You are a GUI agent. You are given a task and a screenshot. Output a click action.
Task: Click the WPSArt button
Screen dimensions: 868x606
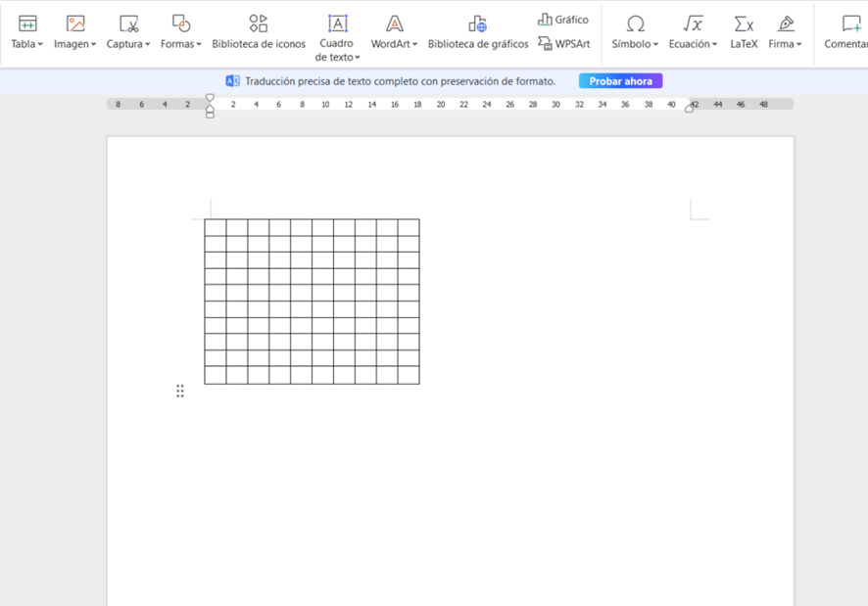pos(564,44)
